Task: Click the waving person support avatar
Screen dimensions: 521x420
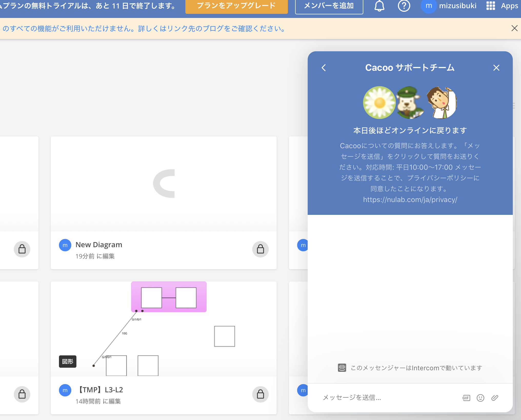Action: coord(442,103)
